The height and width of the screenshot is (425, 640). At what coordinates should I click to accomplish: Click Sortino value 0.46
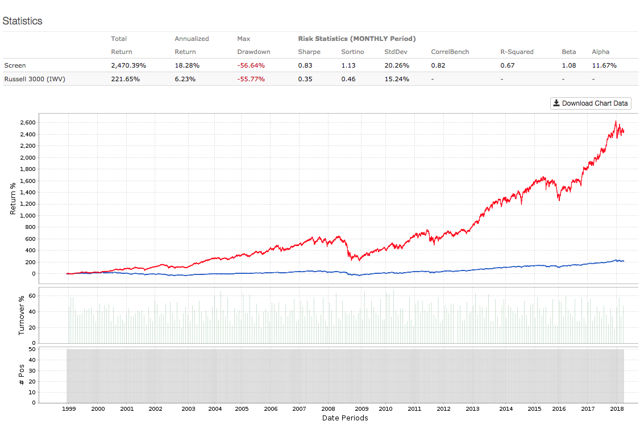(348, 79)
